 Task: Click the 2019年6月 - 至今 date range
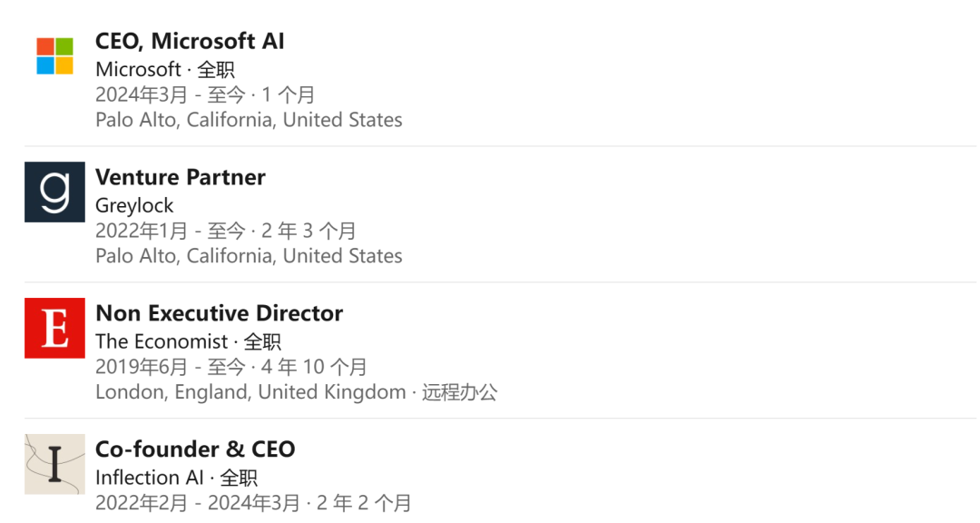(171, 367)
